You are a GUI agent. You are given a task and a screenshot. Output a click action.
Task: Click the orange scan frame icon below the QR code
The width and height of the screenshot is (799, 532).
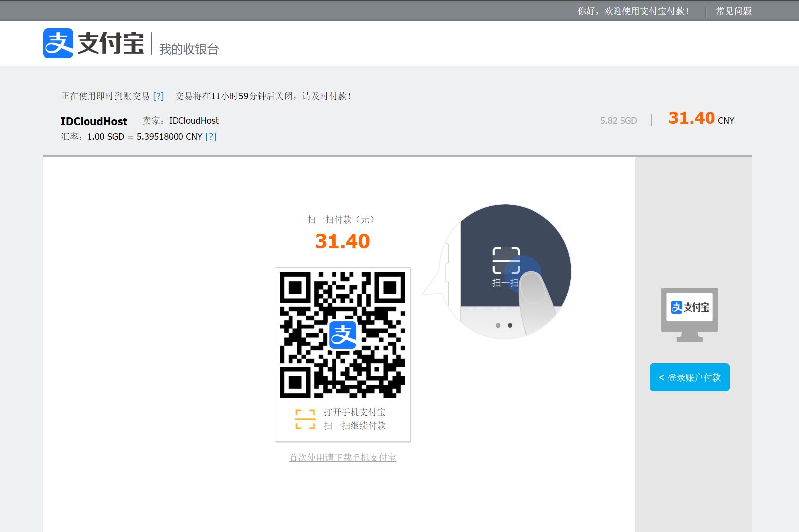coord(305,419)
